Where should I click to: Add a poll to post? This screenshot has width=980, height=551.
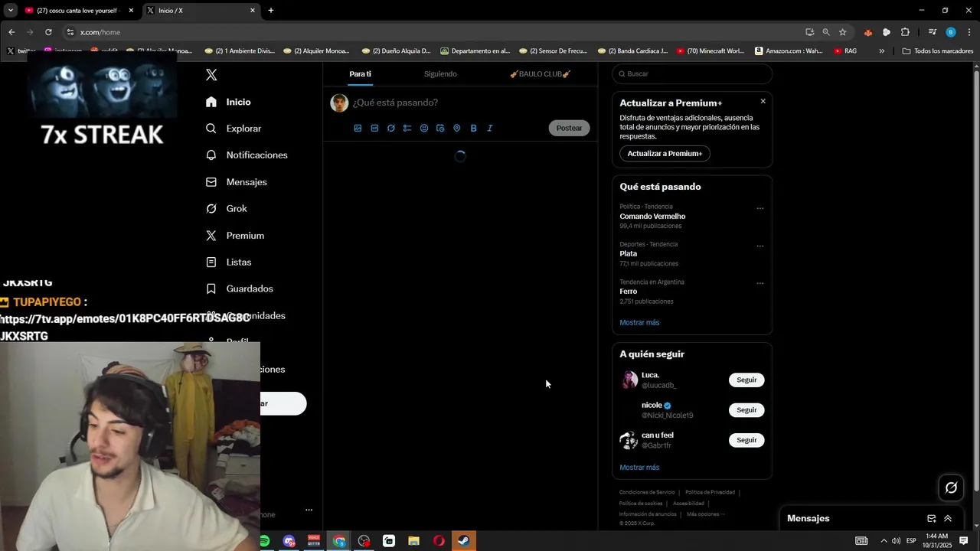click(407, 129)
